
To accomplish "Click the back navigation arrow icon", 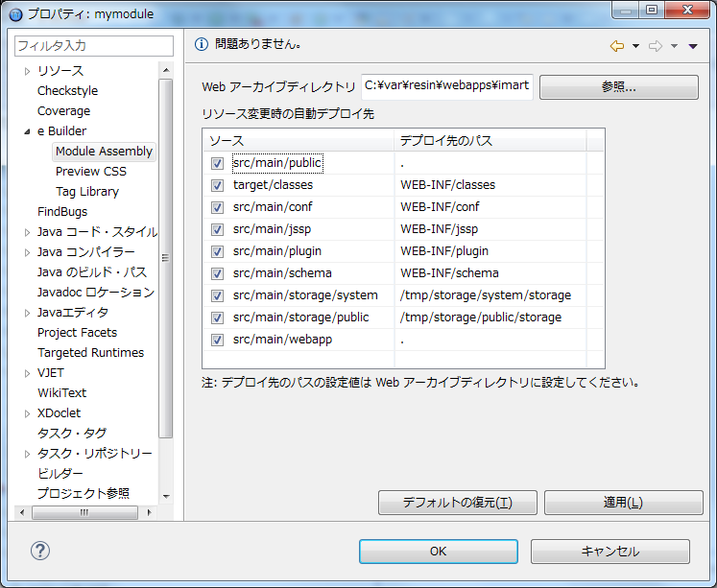I will [x=617, y=46].
